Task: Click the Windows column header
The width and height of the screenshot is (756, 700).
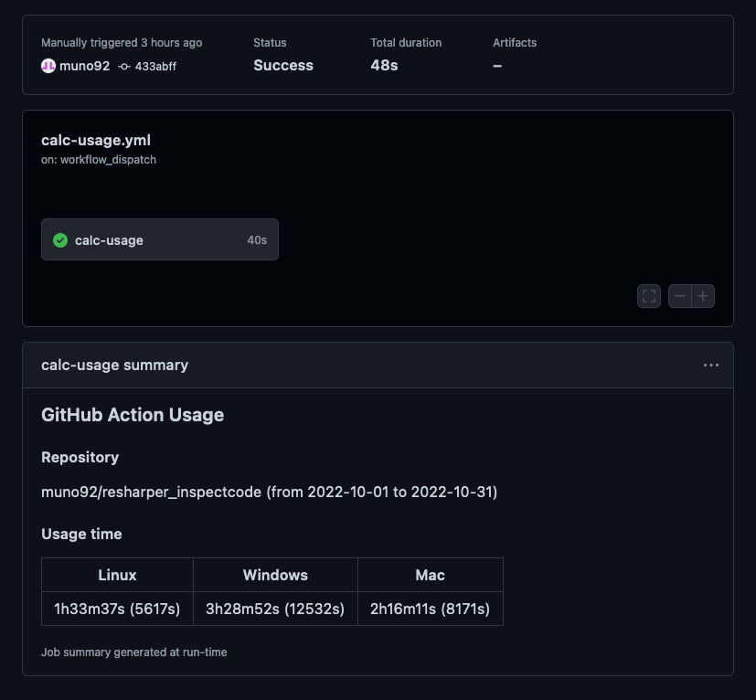Action: point(275,575)
